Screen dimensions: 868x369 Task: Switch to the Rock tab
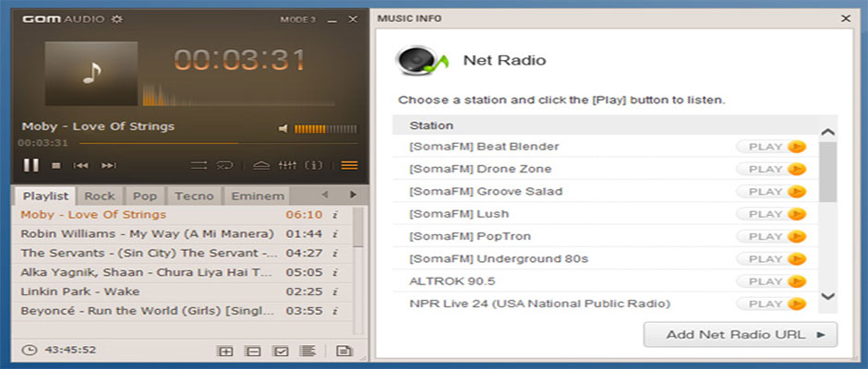[x=100, y=196]
